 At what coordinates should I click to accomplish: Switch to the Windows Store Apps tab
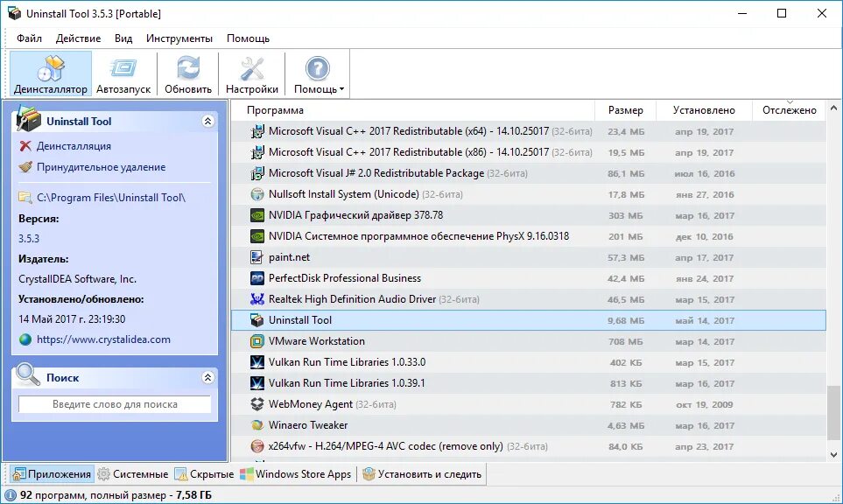[296, 474]
